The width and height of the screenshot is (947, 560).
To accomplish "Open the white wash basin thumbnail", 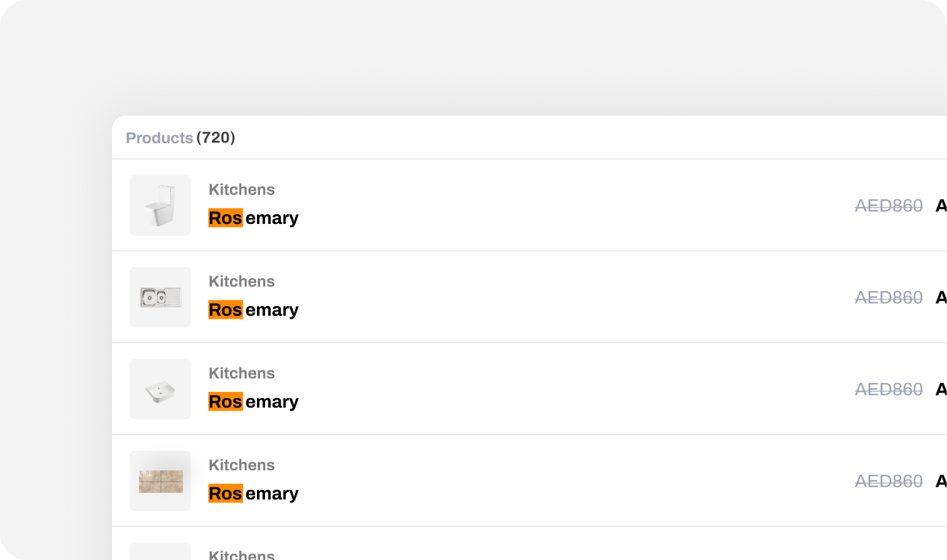I will click(x=160, y=389).
